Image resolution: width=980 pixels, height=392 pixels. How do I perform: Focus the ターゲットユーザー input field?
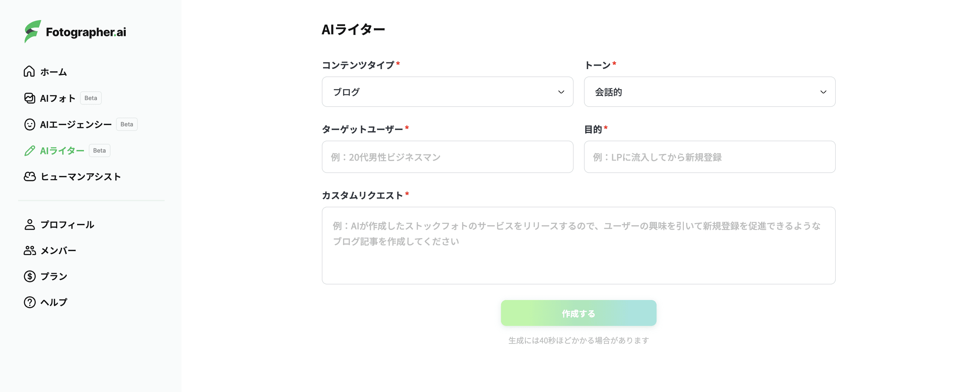(447, 157)
